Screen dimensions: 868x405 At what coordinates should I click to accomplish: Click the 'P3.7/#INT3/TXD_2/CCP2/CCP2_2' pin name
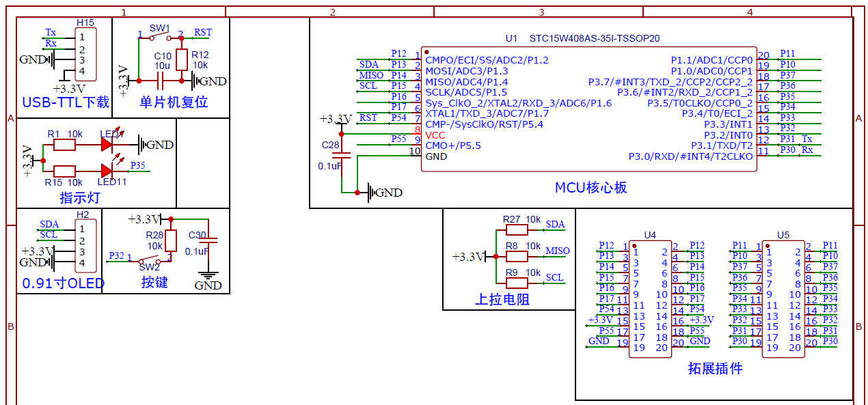(670, 81)
